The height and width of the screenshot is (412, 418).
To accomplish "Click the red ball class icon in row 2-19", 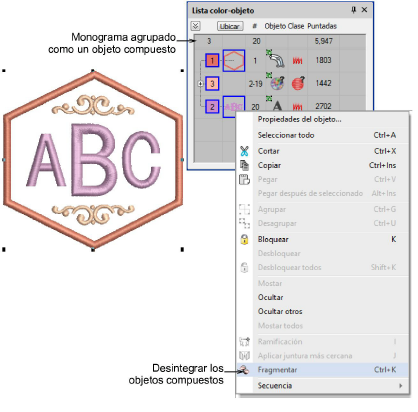I will [x=298, y=83].
